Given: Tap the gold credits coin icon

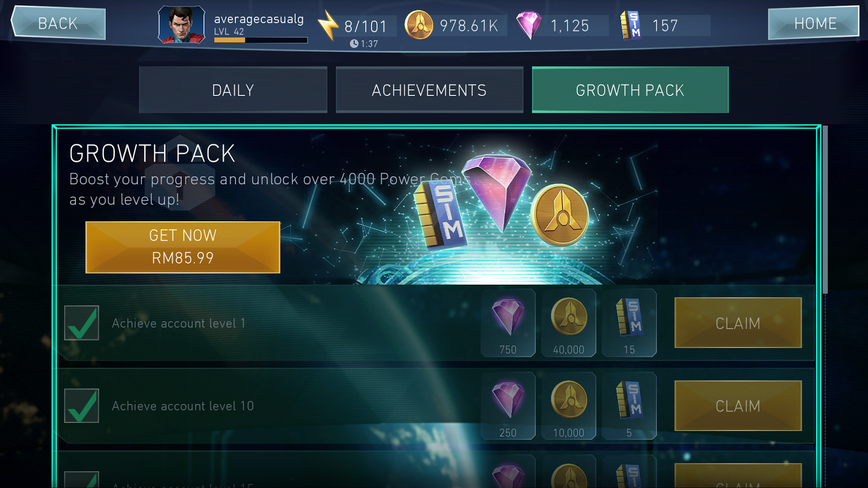Looking at the screenshot, I should click(419, 25).
